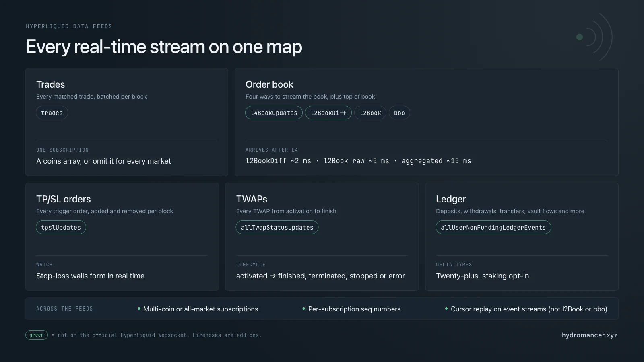Click 'Stop-loss walls form in real time'
The width and height of the screenshot is (644, 362).
click(91, 276)
